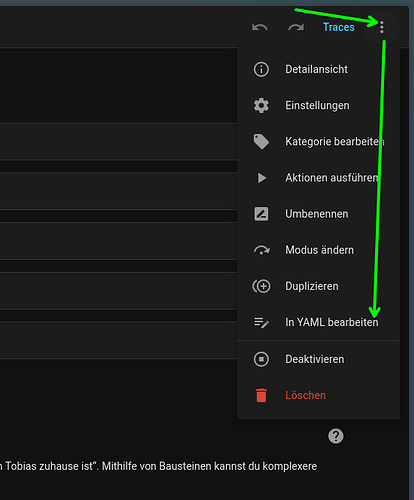
Task: Click the info circle icon
Action: (x=261, y=69)
